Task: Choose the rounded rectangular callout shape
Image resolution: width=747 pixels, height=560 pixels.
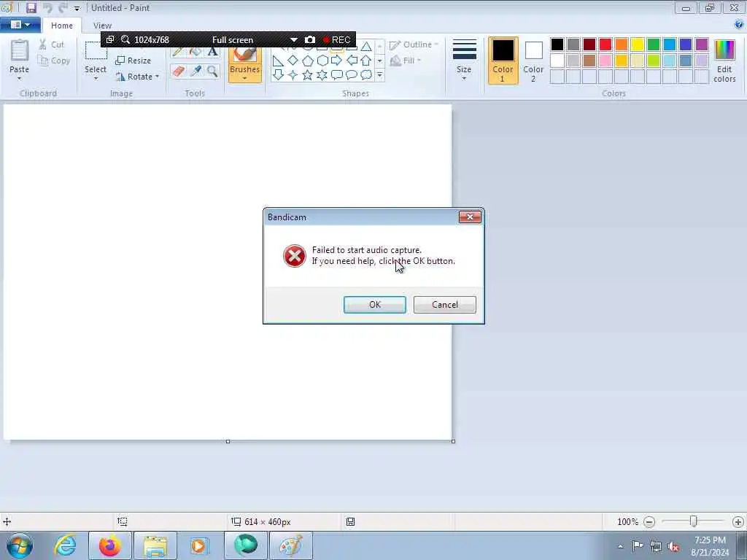Action: point(337,75)
